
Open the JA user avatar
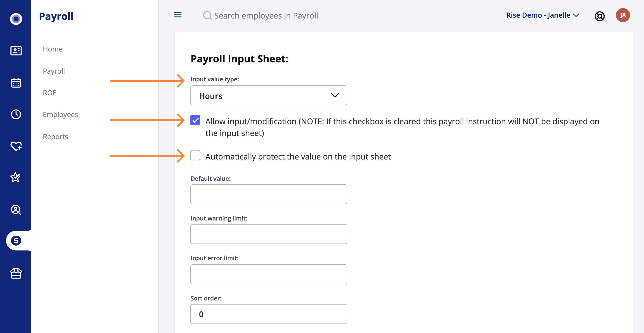point(623,15)
